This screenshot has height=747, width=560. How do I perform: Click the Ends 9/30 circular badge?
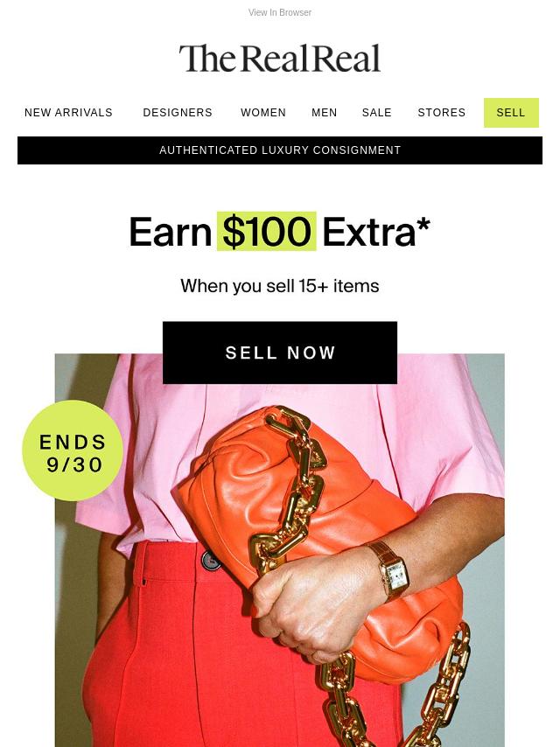coord(73,450)
